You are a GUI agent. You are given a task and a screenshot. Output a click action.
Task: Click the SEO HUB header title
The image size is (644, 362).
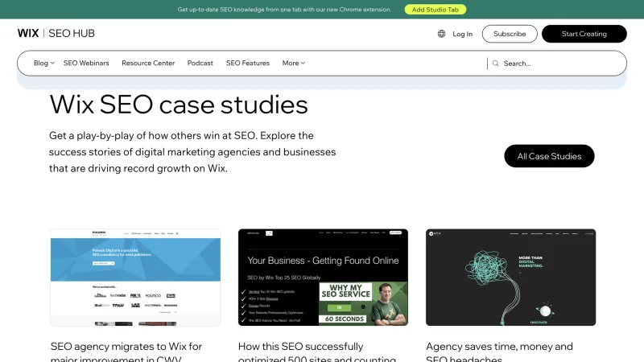pyautogui.click(x=72, y=33)
